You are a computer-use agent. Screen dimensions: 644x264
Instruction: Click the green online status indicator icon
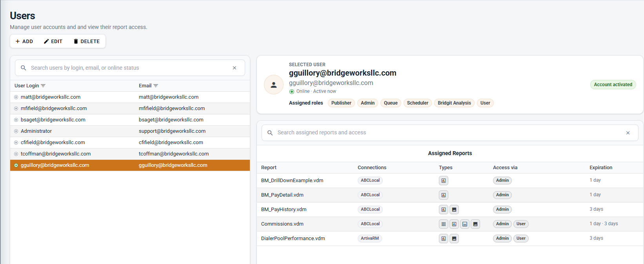pyautogui.click(x=292, y=92)
